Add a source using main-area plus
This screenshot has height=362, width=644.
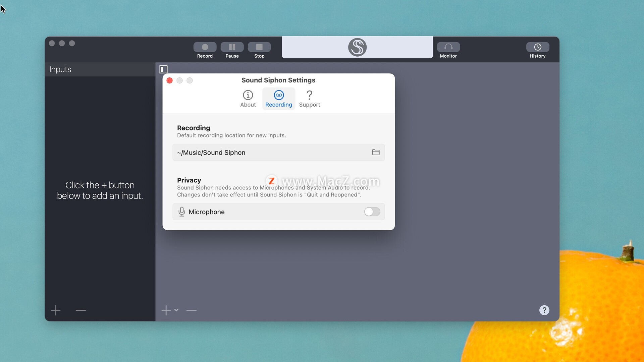tap(166, 310)
